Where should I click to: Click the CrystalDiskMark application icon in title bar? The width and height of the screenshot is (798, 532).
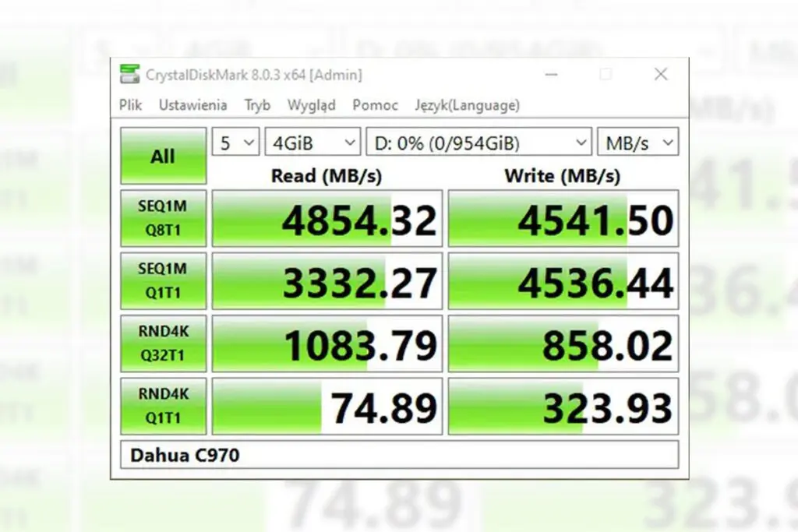click(129, 74)
